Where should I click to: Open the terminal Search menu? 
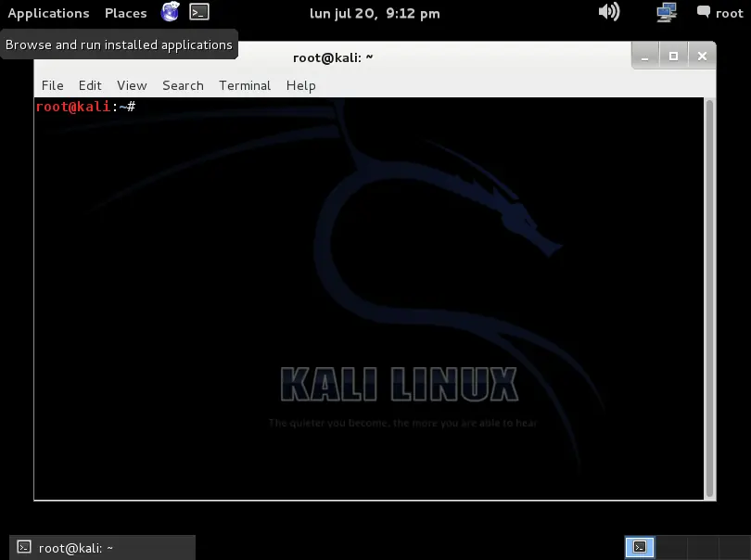[183, 85]
